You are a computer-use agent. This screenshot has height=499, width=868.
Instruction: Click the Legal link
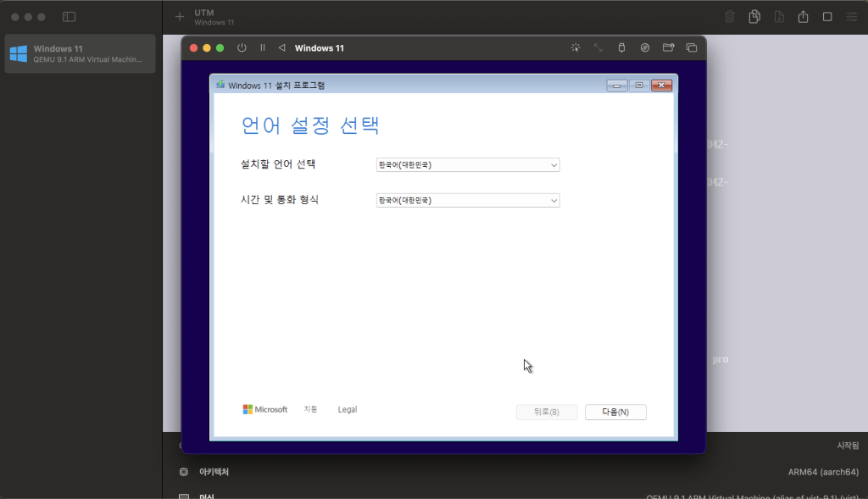click(x=347, y=409)
